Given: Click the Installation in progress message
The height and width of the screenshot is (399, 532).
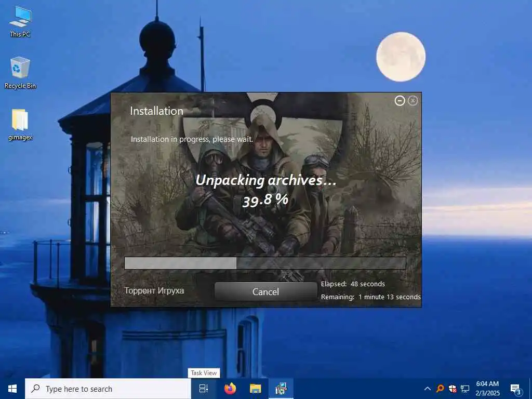Looking at the screenshot, I should (x=192, y=139).
